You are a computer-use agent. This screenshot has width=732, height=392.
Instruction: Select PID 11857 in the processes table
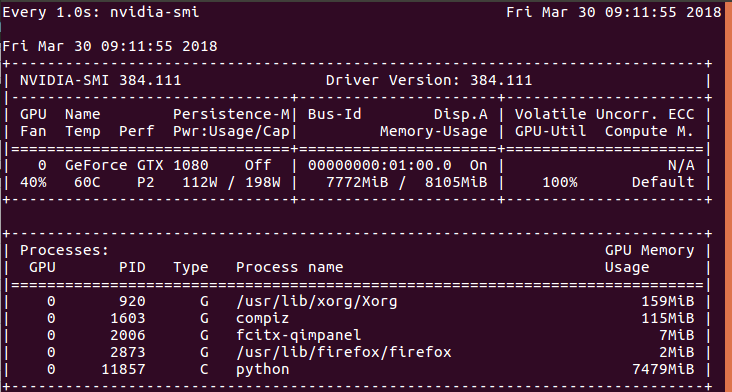(124, 370)
